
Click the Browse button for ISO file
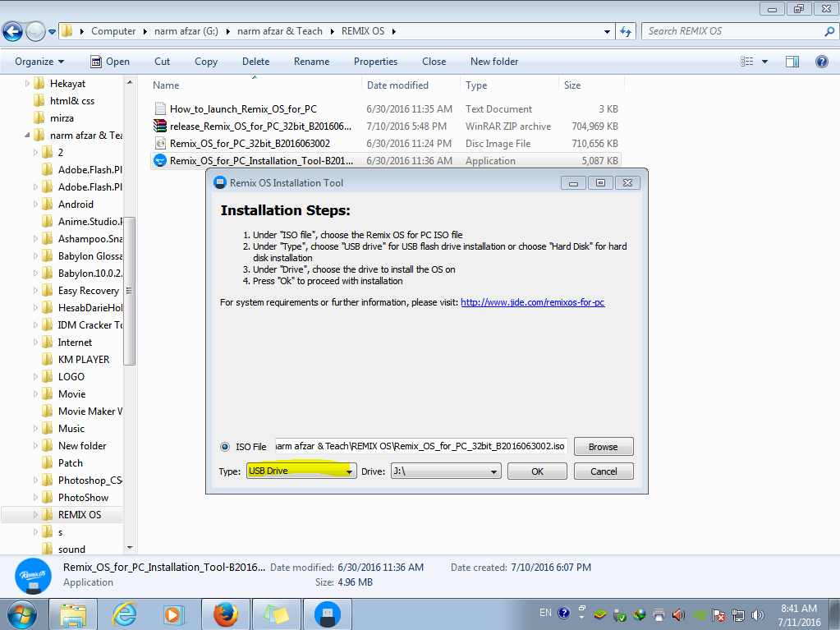pos(604,447)
